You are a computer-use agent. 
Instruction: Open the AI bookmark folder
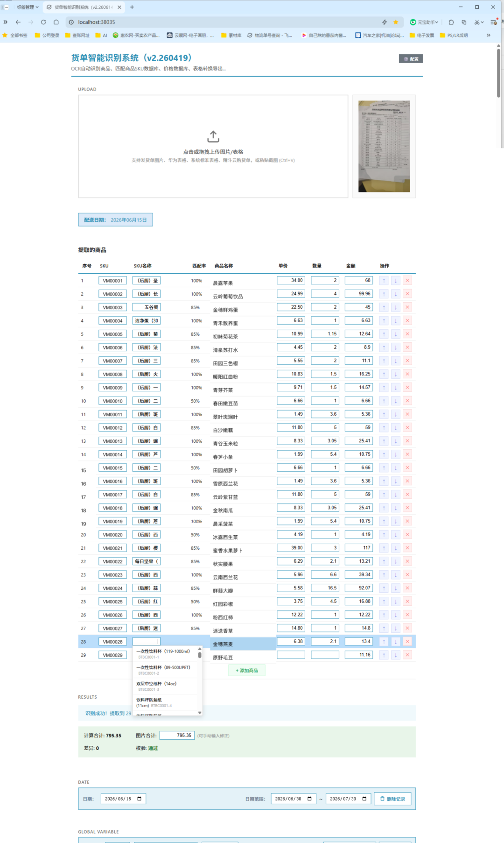pos(101,35)
